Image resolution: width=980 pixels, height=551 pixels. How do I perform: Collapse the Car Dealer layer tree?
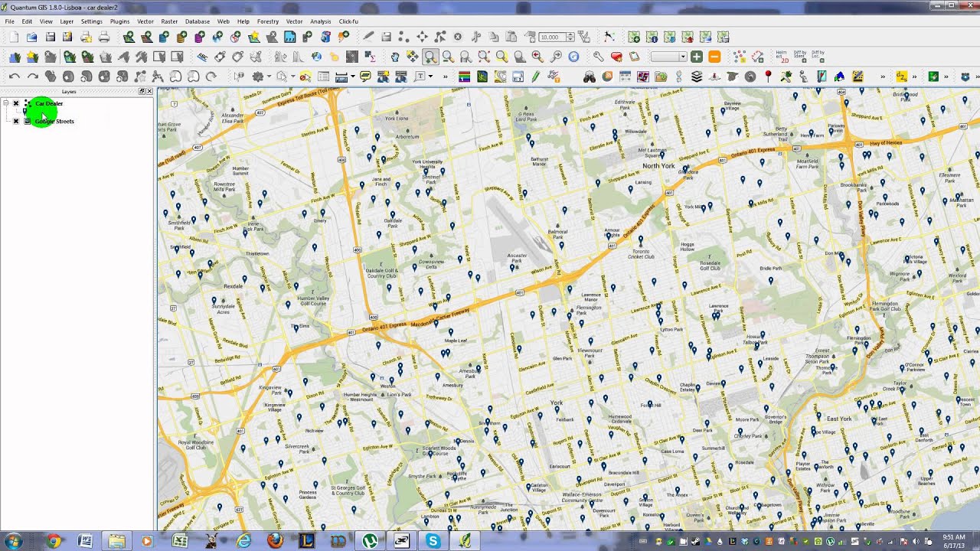point(6,103)
